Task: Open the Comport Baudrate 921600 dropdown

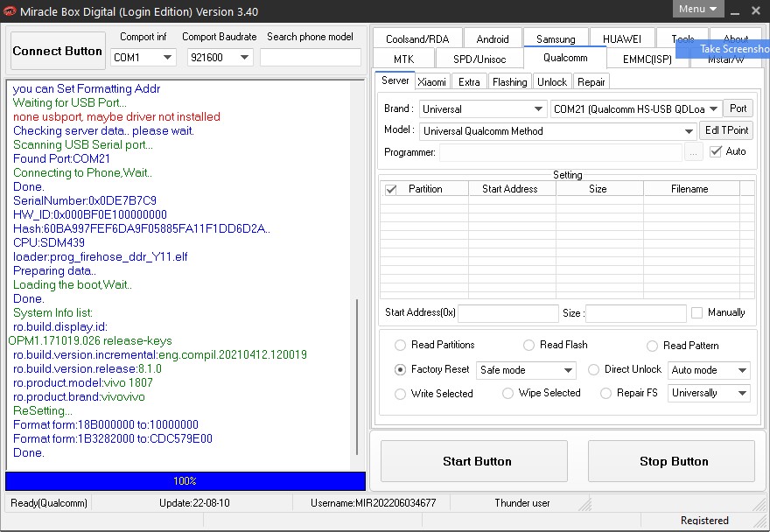Action: (x=220, y=58)
